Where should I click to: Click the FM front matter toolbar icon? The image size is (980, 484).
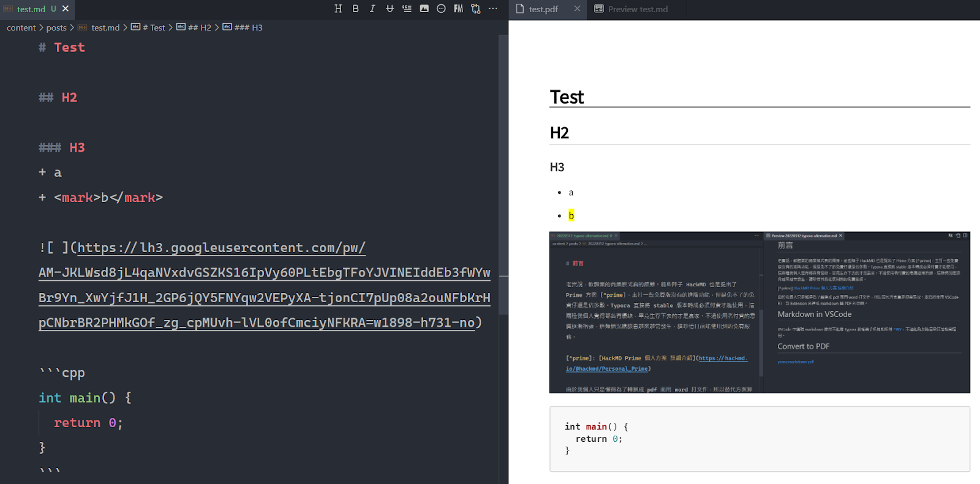tap(458, 9)
